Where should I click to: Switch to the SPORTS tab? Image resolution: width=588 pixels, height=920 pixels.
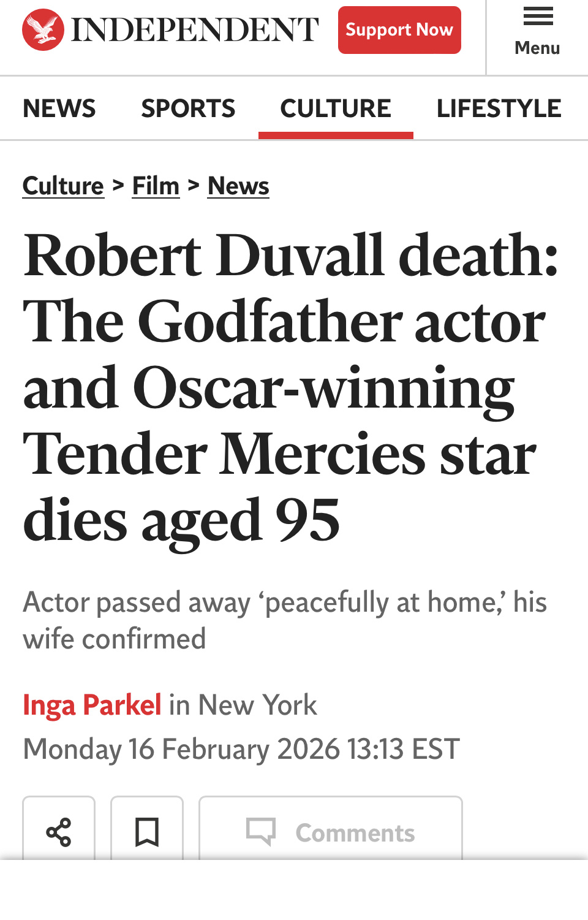point(188,108)
